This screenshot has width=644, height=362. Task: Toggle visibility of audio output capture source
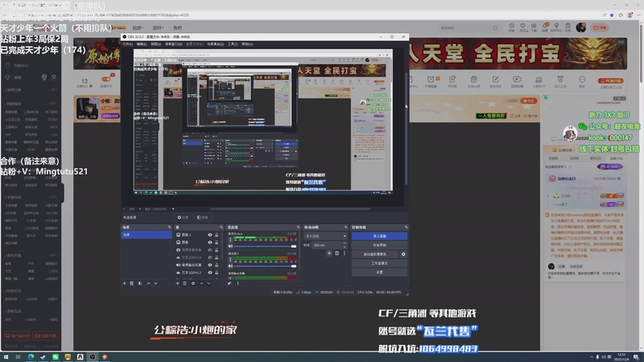tap(210, 265)
